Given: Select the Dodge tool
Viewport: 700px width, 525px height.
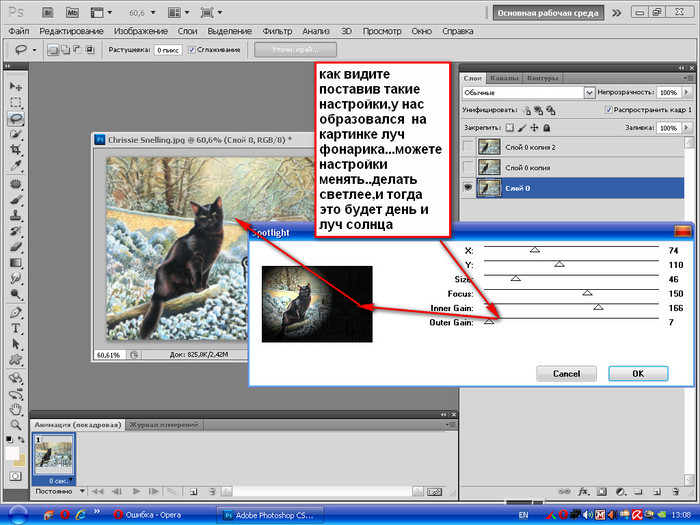Looking at the screenshot, I should click(x=16, y=294).
